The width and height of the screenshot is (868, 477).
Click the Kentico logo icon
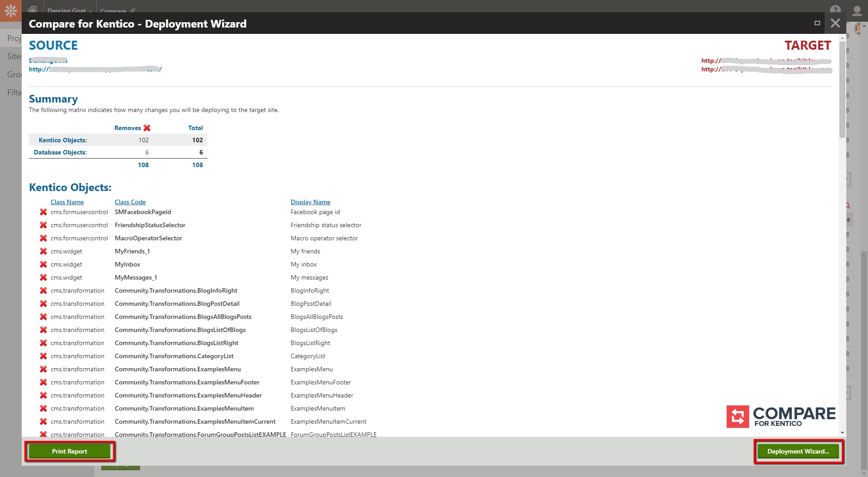11,10
